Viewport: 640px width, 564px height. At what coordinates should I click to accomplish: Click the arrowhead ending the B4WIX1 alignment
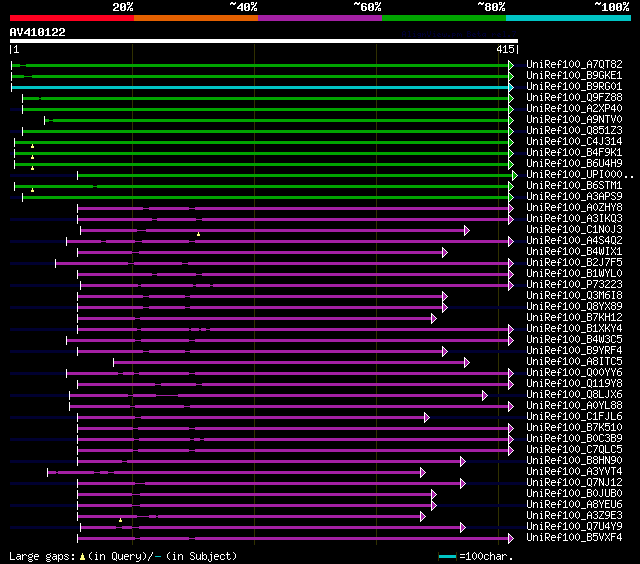(445, 253)
